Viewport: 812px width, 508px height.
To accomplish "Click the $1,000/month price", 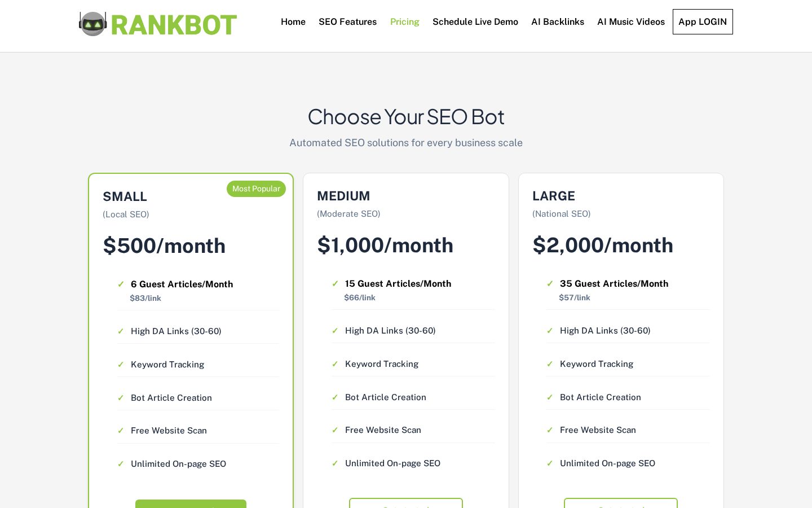I will (385, 245).
